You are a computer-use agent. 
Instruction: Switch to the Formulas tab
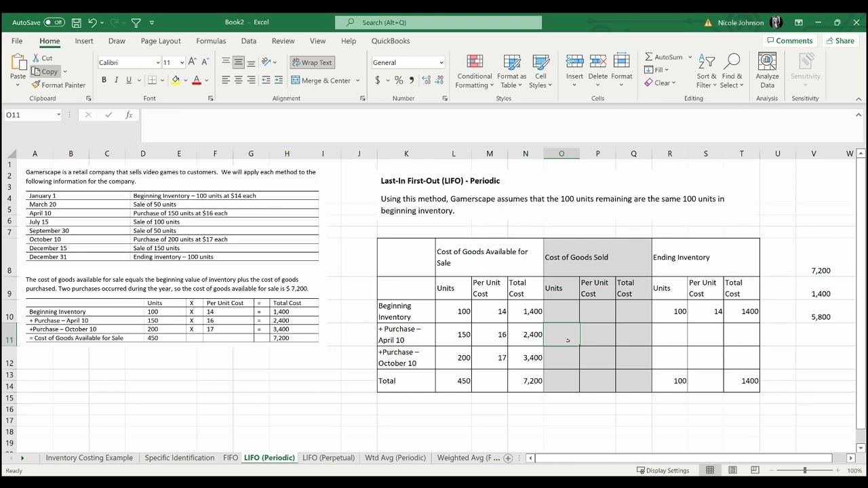pyautogui.click(x=211, y=41)
